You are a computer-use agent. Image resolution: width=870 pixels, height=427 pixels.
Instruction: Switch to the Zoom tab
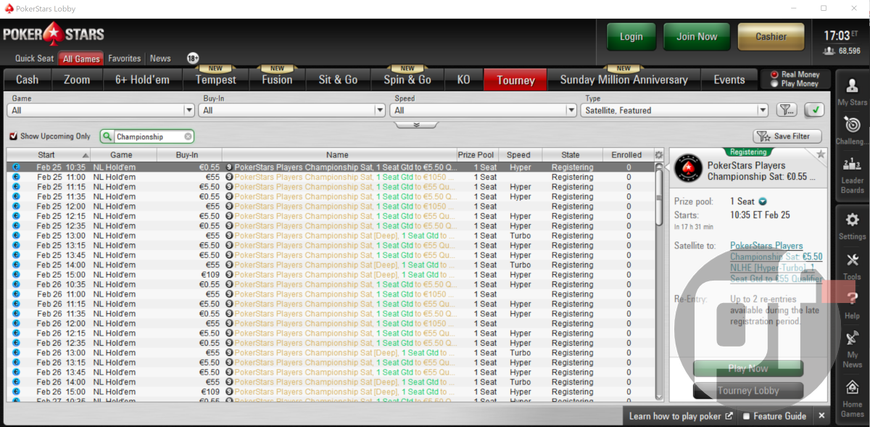point(77,80)
